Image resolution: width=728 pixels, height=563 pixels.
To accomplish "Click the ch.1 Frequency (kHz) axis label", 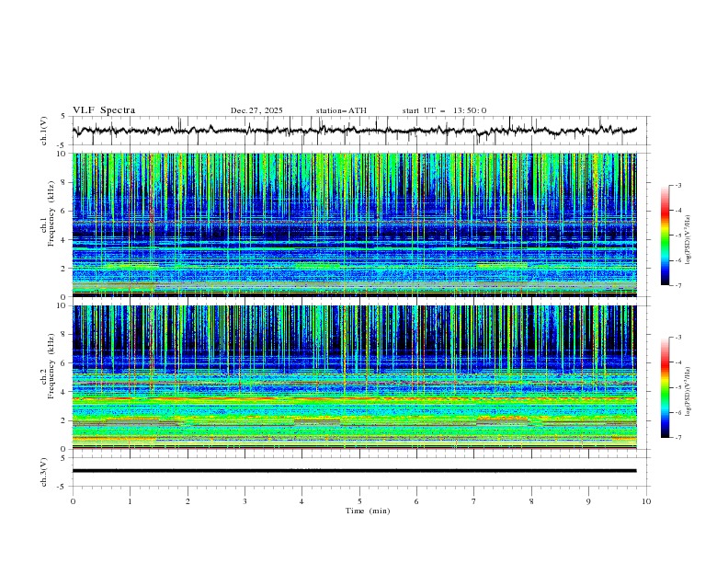I will tap(48, 224).
